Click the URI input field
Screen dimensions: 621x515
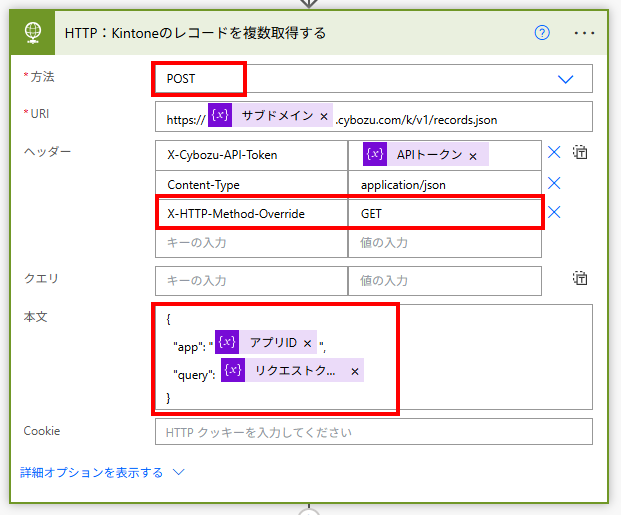coord(374,116)
